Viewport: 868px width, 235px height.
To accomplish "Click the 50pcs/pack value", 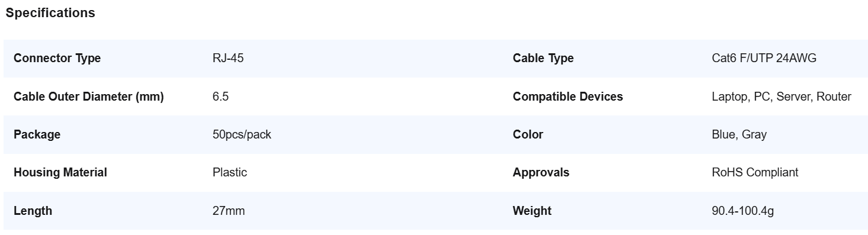I will pos(242,134).
